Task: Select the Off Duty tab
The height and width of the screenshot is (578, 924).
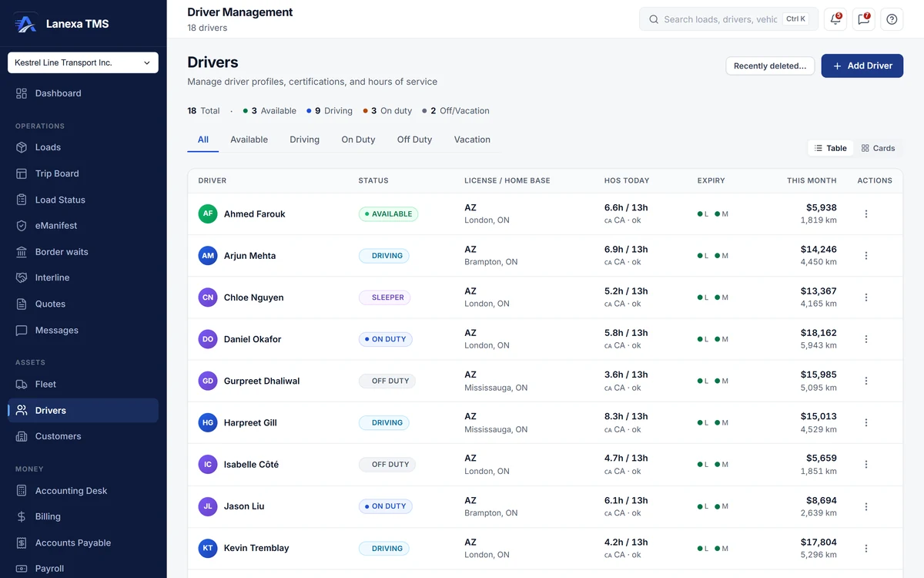Action: click(414, 139)
